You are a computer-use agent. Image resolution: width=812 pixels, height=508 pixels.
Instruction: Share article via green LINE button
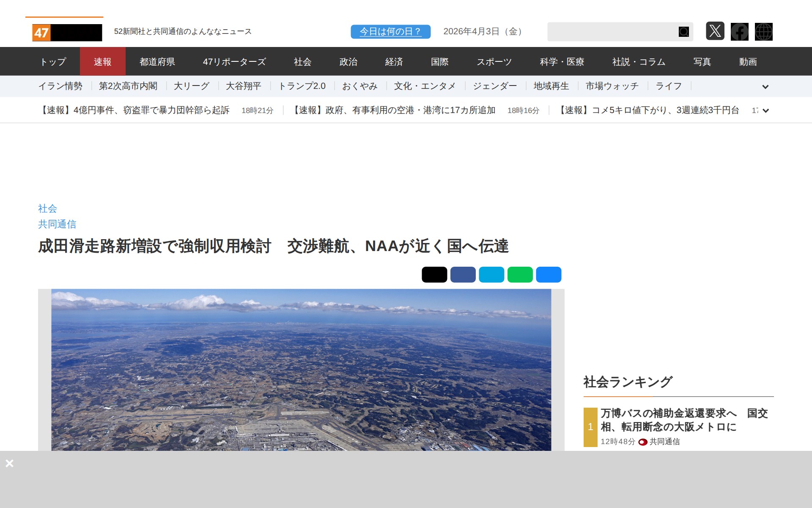(520, 274)
